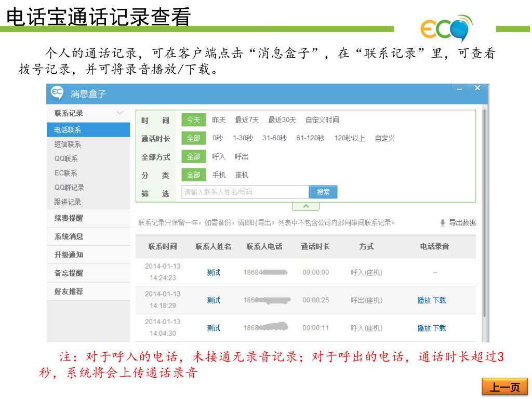Image resolution: width=532 pixels, height=399 pixels.
Task: Click the download arrow icon beside 导出数据
Action: coord(443,223)
